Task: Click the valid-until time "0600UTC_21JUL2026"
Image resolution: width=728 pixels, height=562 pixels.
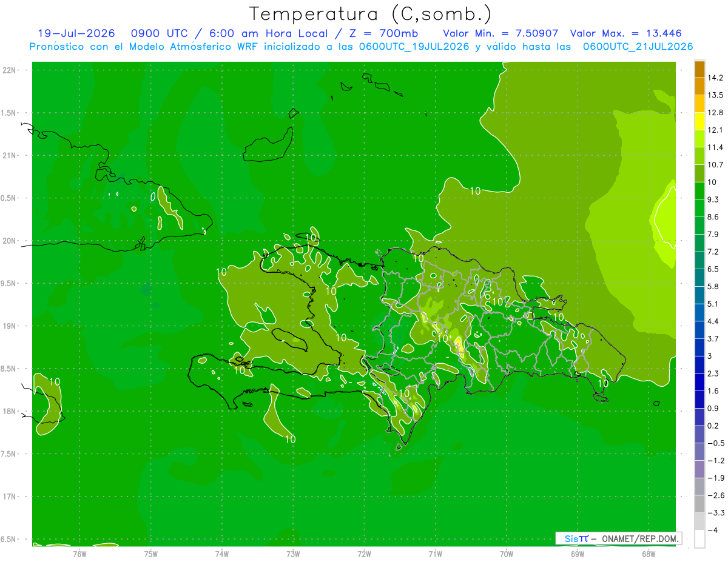Action: click(x=638, y=47)
